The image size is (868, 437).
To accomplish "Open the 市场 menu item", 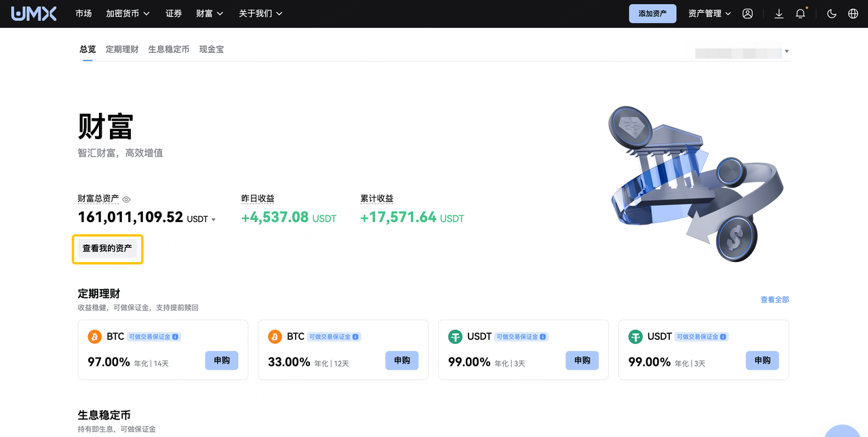I will (83, 14).
